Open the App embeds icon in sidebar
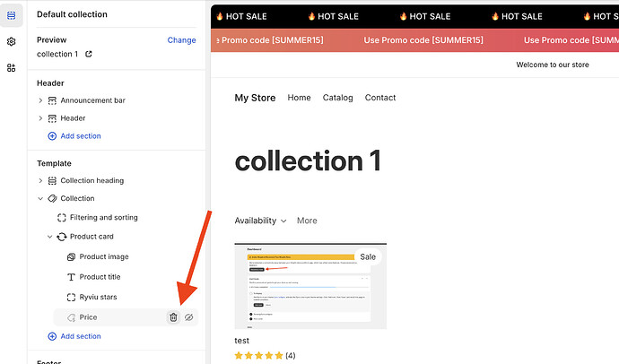 (11, 67)
